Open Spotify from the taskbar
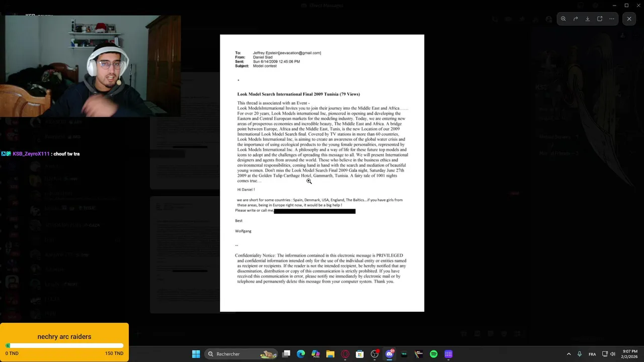The image size is (644, 362). [434, 354]
